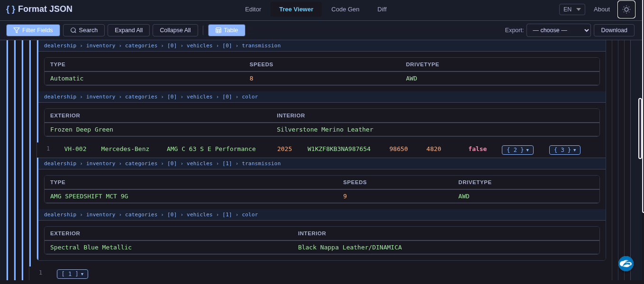Screen dimensions: 644x284
Task: Click the blue floating bird badge icon
Action: [626, 264]
